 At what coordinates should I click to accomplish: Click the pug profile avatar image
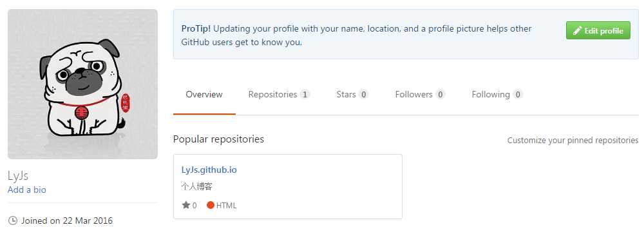pos(82,84)
